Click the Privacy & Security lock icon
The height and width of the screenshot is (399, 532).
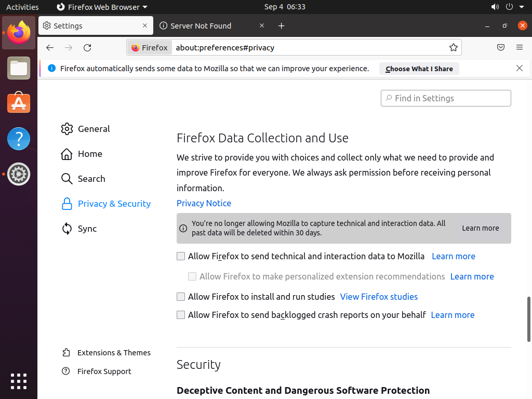[x=67, y=204]
